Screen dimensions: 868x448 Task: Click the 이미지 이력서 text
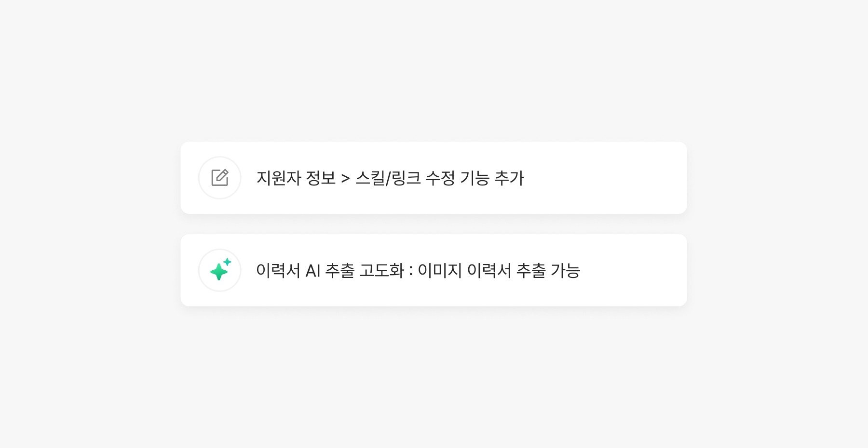click(x=464, y=271)
